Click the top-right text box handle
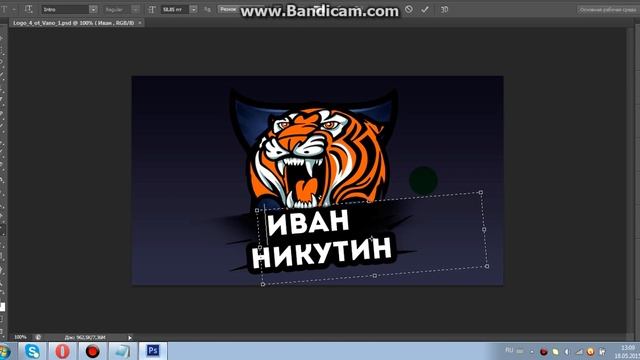The height and width of the screenshot is (360, 640). coord(481,192)
